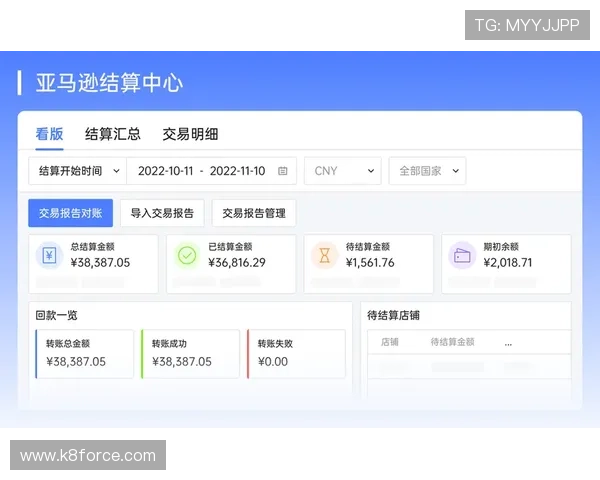Image resolution: width=600 pixels, height=480 pixels.
Task: Click the 亚马逊结算中心 page title
Action: point(109,83)
